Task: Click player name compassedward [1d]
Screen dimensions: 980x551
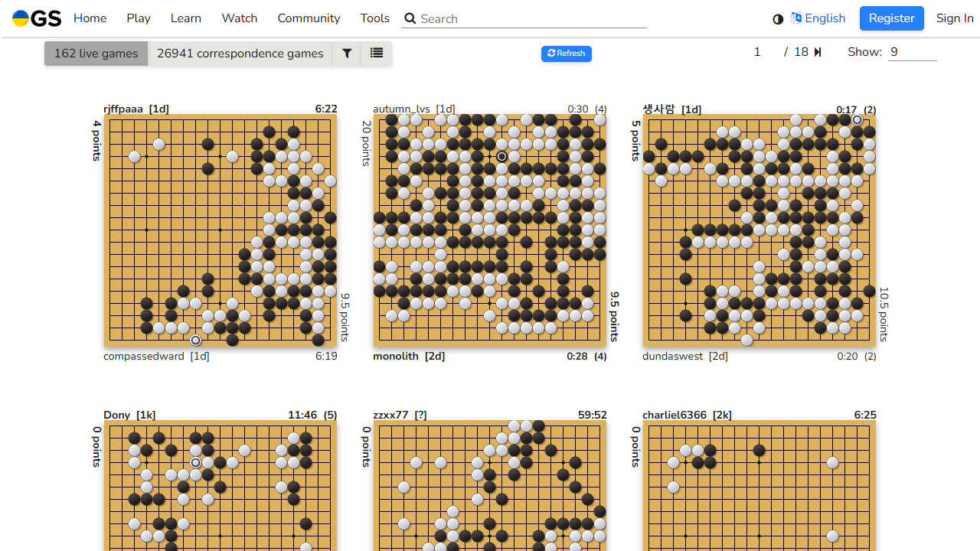Action: pos(156,356)
